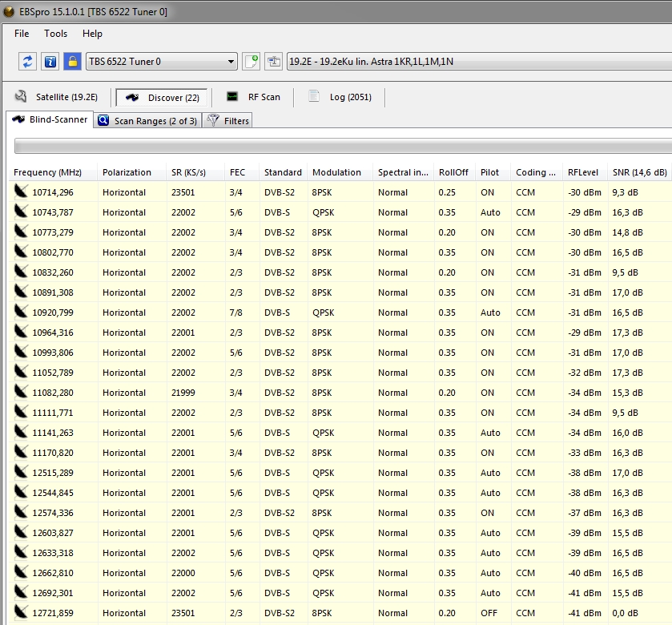Click the satellite list edit icon
This screenshot has height=625, width=672.
coord(273,62)
